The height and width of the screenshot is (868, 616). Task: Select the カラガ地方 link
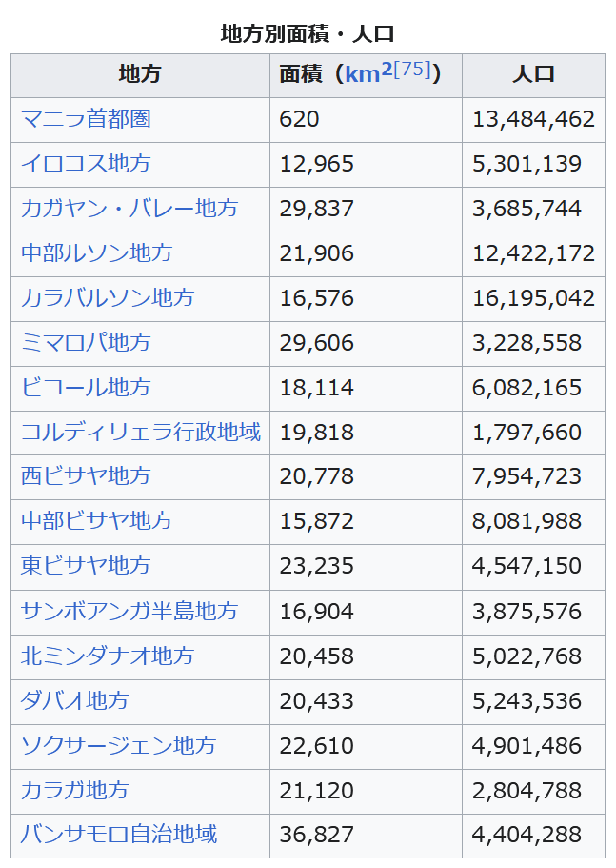(75, 790)
